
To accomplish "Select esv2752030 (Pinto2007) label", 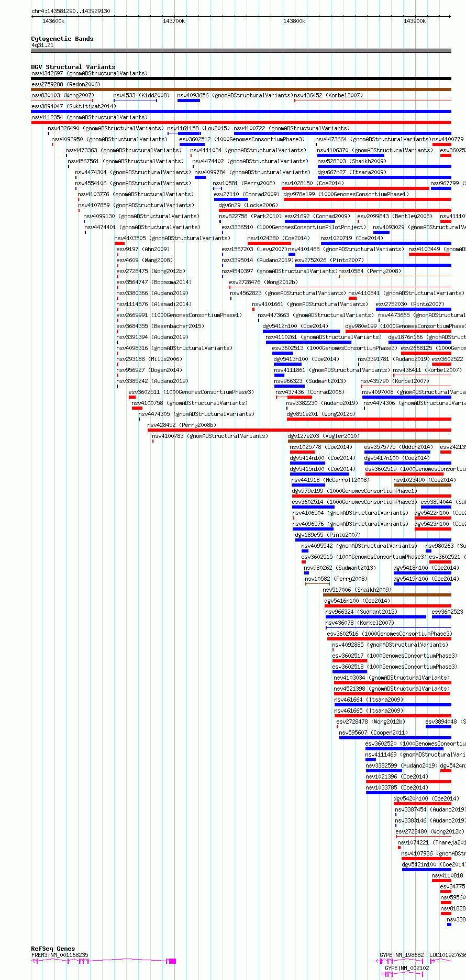I will [410, 304].
